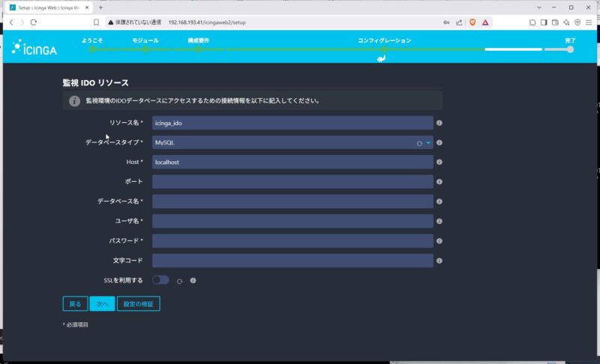The width and height of the screenshot is (600, 364).
Task: Click the データベース名 input field
Action: (292, 201)
